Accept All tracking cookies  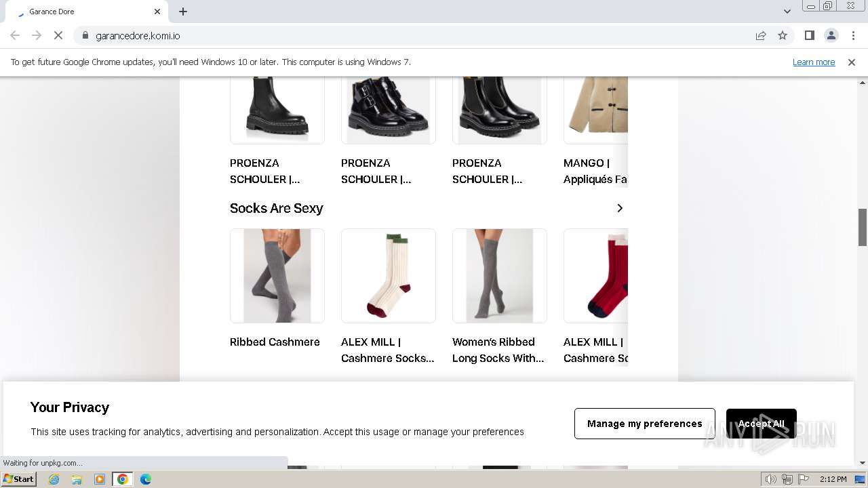point(762,424)
